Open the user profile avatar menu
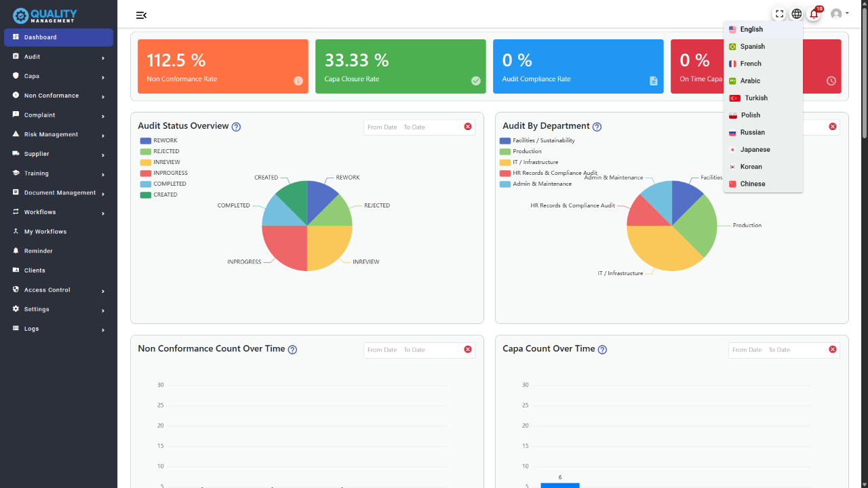Viewport: 868px width, 488px height. [x=837, y=14]
